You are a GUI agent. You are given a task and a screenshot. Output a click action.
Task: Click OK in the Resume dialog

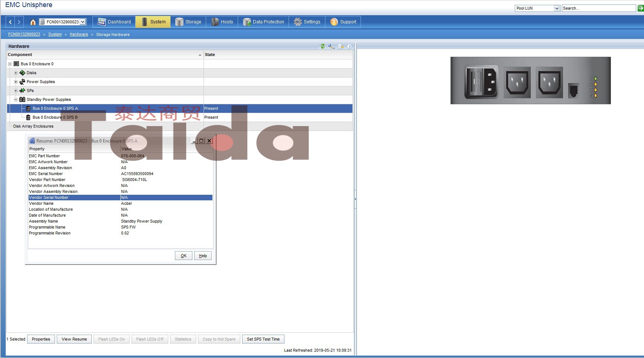183,256
